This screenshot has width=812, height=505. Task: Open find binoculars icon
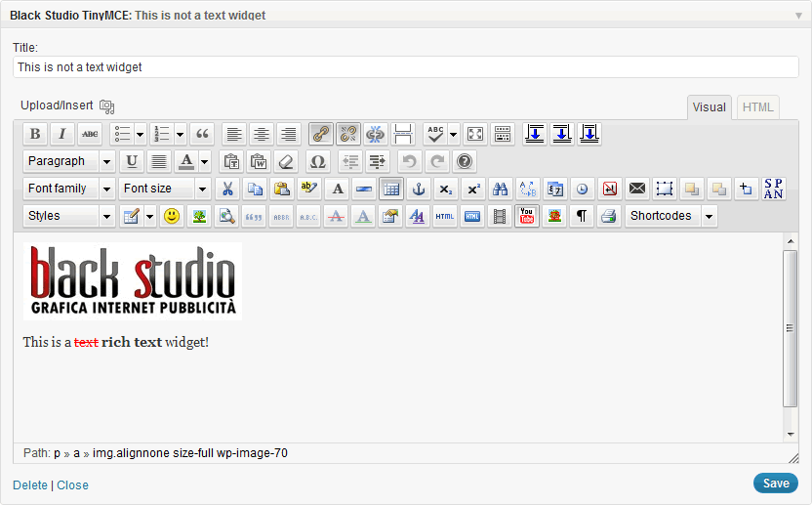(501, 189)
